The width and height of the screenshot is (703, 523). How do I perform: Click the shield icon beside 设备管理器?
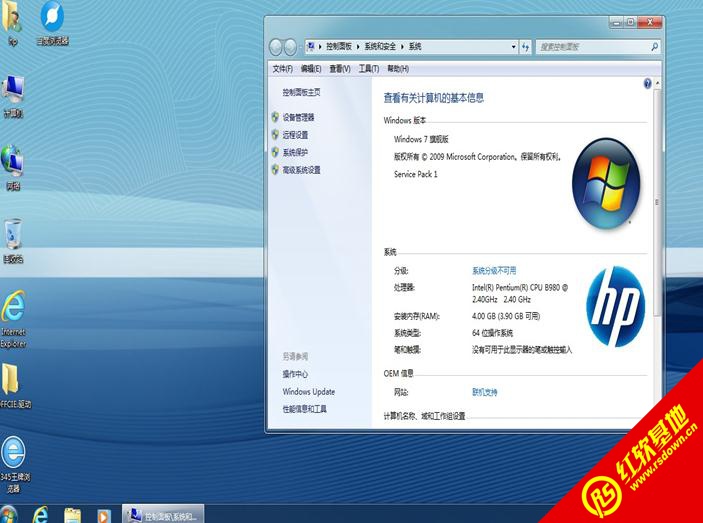click(275, 117)
